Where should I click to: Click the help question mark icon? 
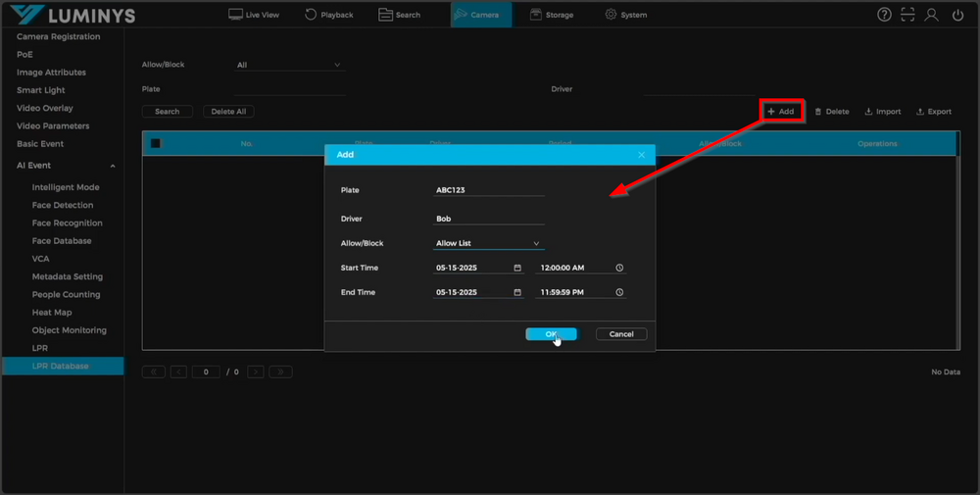tap(884, 15)
